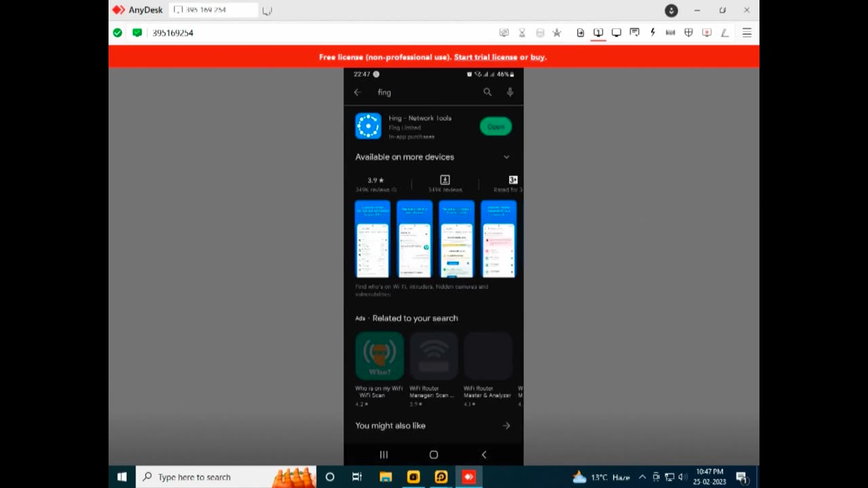
Task: Open the AnyDesk file transfer icon
Action: (580, 33)
